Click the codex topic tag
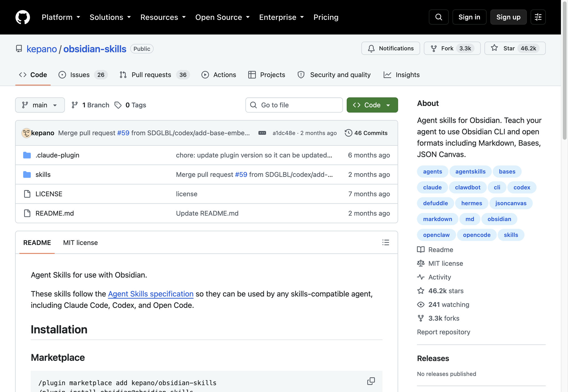This screenshot has width=568, height=392. (x=522, y=187)
